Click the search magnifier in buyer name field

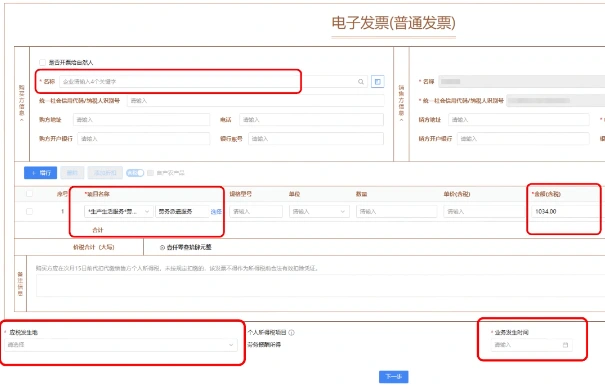click(361, 81)
